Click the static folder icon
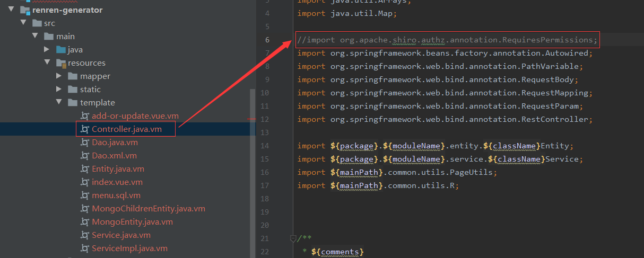The image size is (644, 258). 73,90
